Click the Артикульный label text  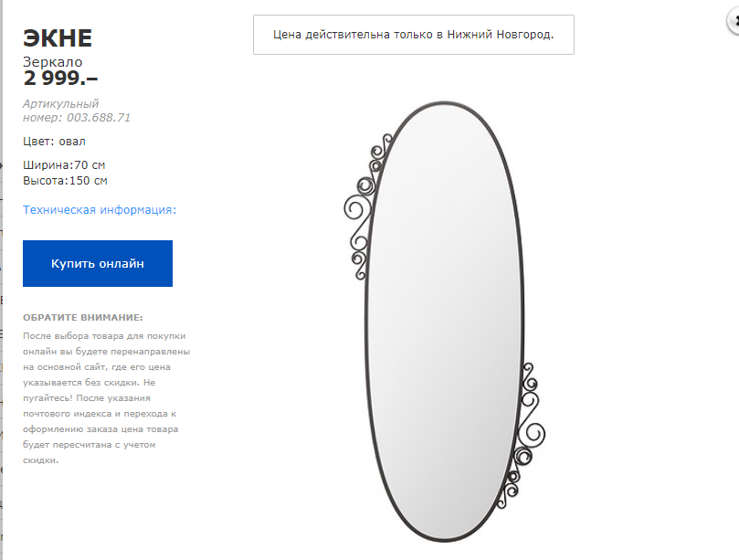(x=61, y=104)
